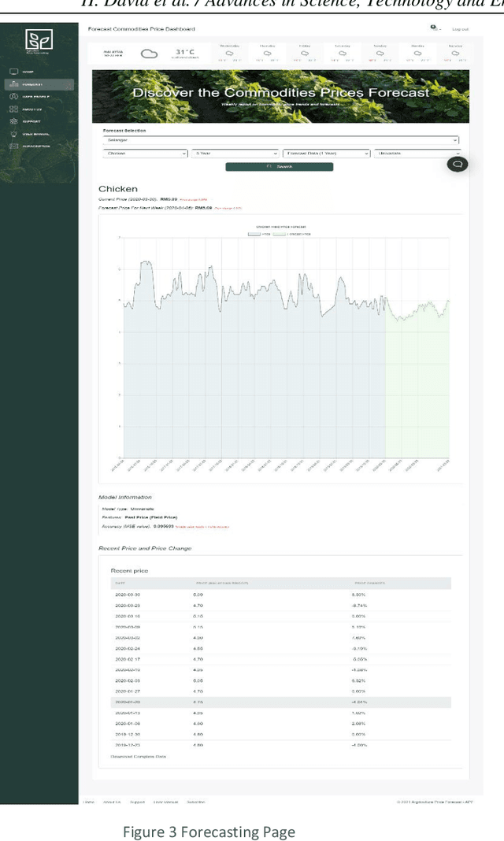Click the Agriculture Price Forecasting logo
This screenshot has width=504, height=841.
tap(39, 39)
